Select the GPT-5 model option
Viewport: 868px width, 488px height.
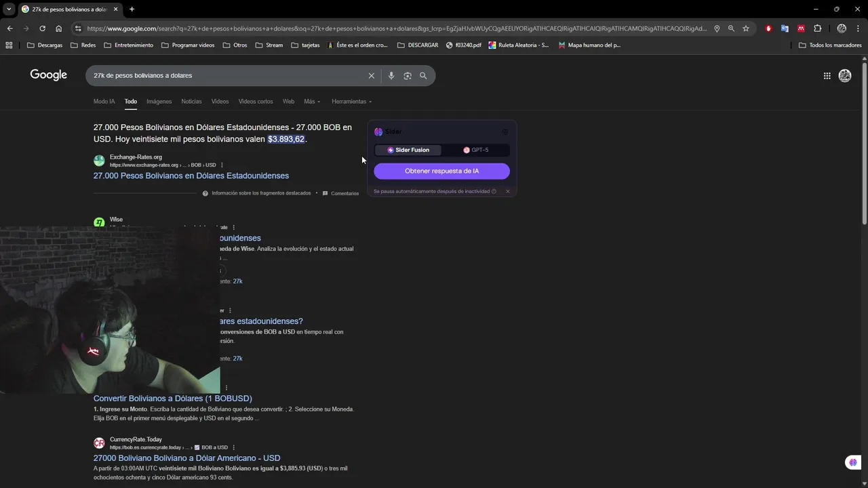coord(475,150)
